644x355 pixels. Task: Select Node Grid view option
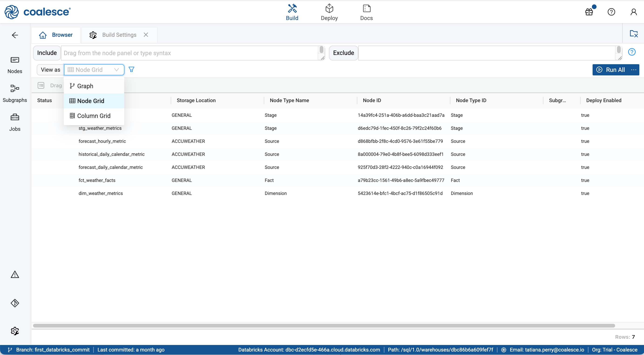coord(94,101)
